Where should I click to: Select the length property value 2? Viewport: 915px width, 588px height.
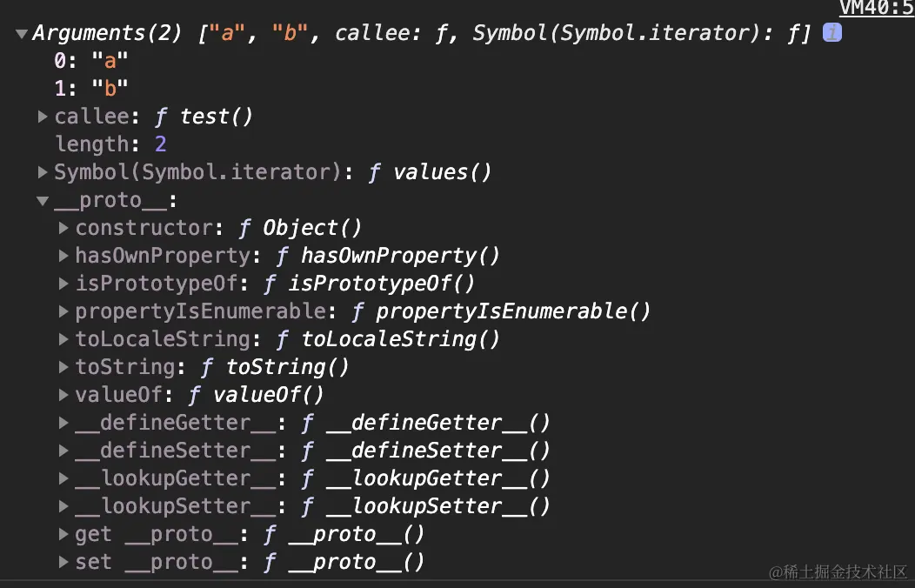point(160,144)
